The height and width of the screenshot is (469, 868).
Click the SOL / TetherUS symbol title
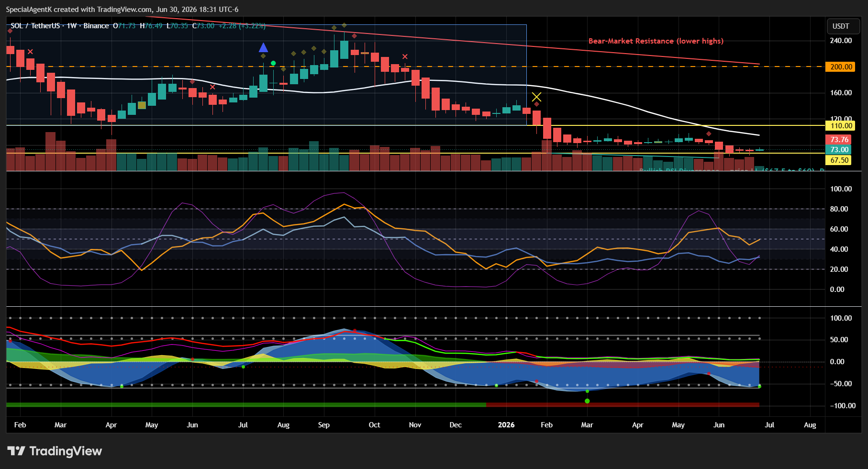(x=36, y=26)
